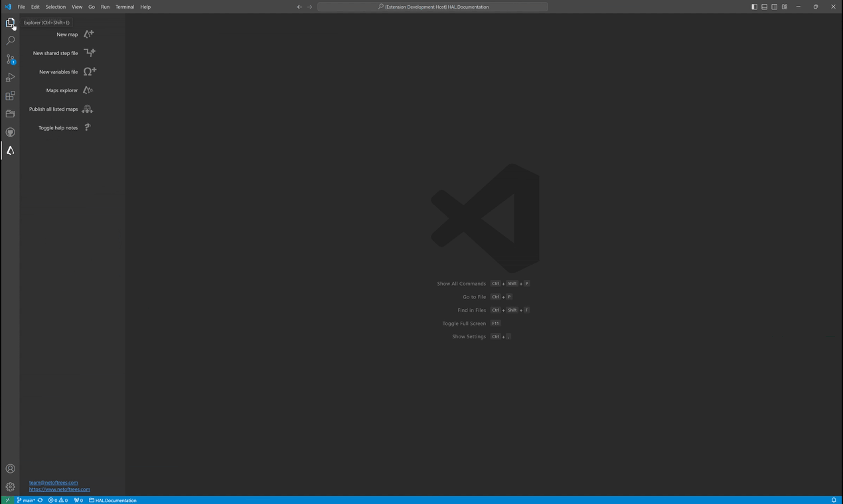Open the Accounts icon
Screen dimensions: 843x504
coord(10,469)
